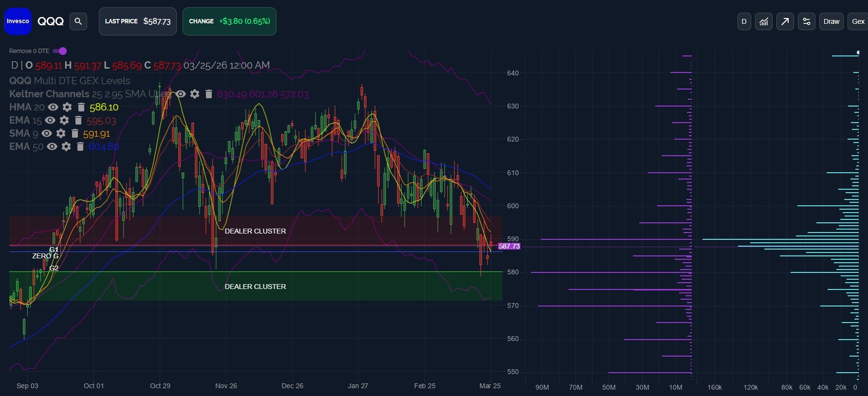Delete the EMA 50 indicator
The height and width of the screenshot is (396, 868).
pyautogui.click(x=80, y=146)
